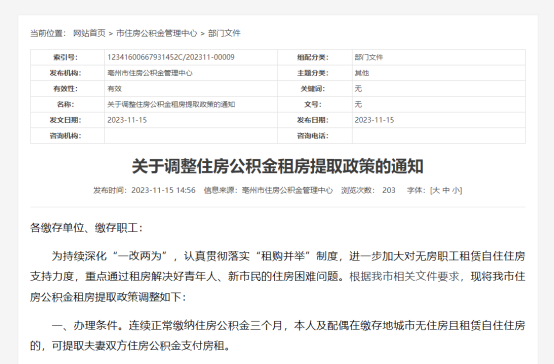Click the paragraph starting 一、办理条件
This screenshot has height=364, width=554.
(278, 335)
